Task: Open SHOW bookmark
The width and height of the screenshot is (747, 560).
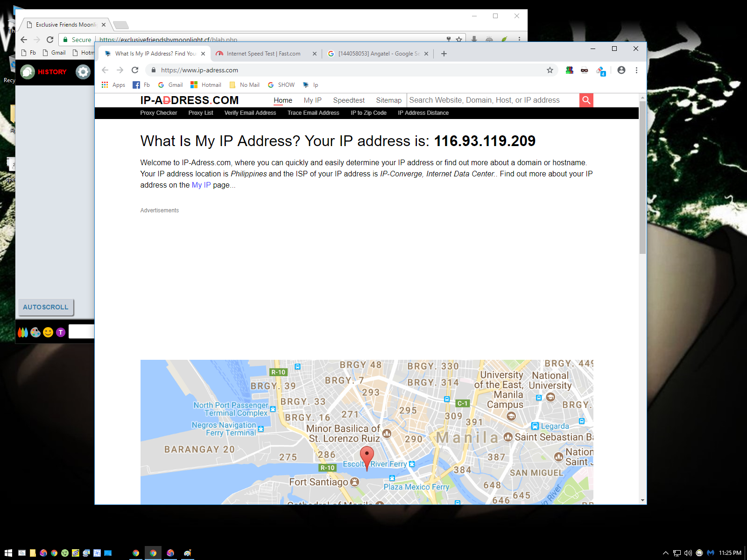Action: point(281,85)
